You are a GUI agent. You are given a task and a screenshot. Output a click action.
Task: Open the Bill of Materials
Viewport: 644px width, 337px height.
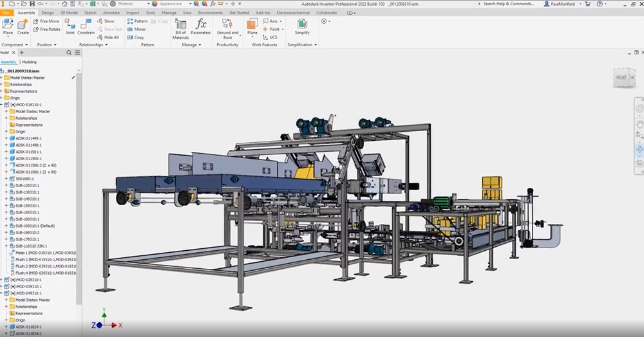[x=181, y=29]
